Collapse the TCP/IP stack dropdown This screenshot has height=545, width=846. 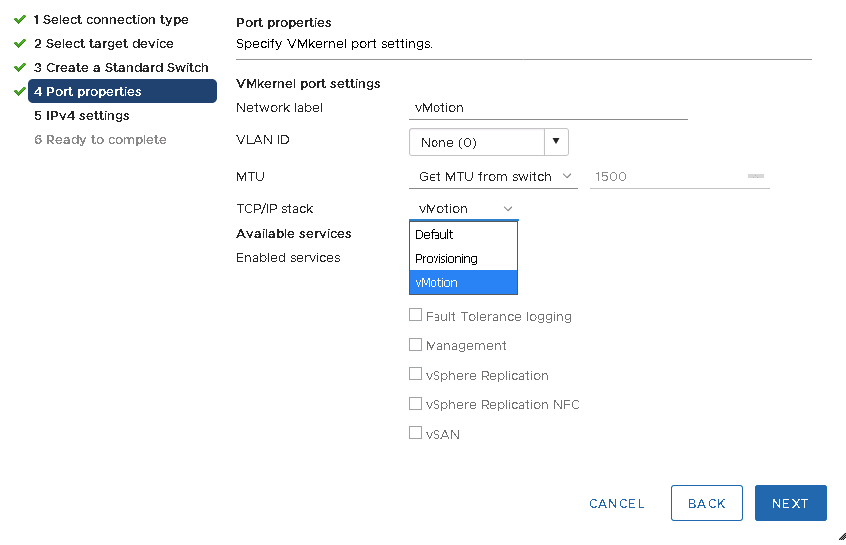click(463, 208)
